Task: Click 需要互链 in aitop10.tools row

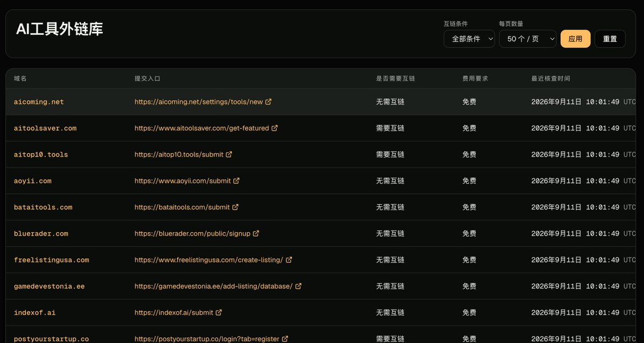Action: [390, 154]
